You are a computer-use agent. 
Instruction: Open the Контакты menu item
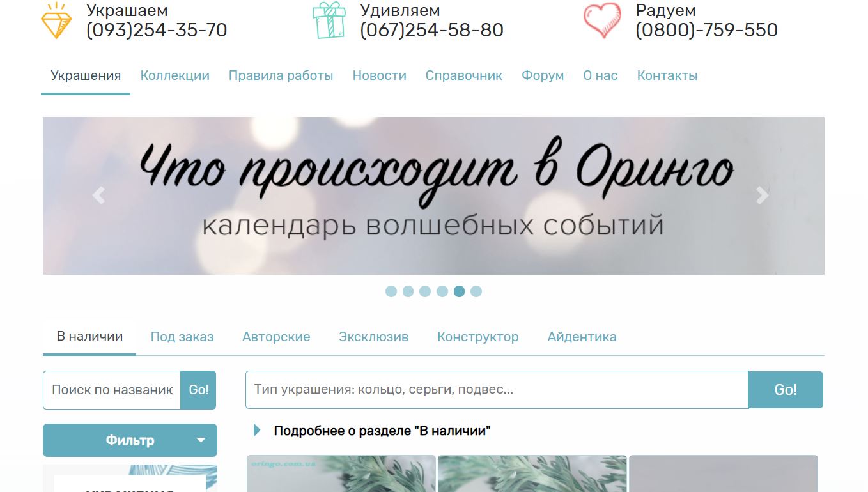click(667, 75)
